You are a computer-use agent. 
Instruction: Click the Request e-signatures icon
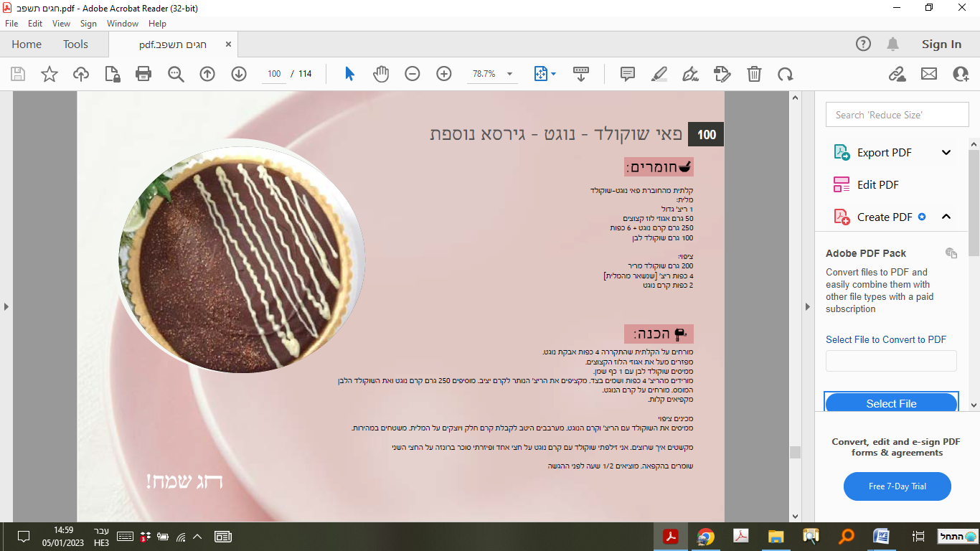click(x=722, y=74)
